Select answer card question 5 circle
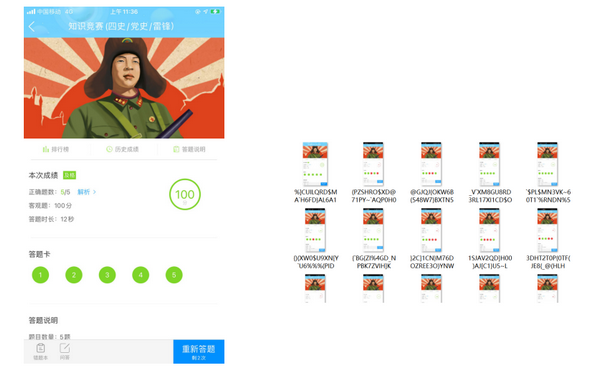600x381 pixels. 174,275
